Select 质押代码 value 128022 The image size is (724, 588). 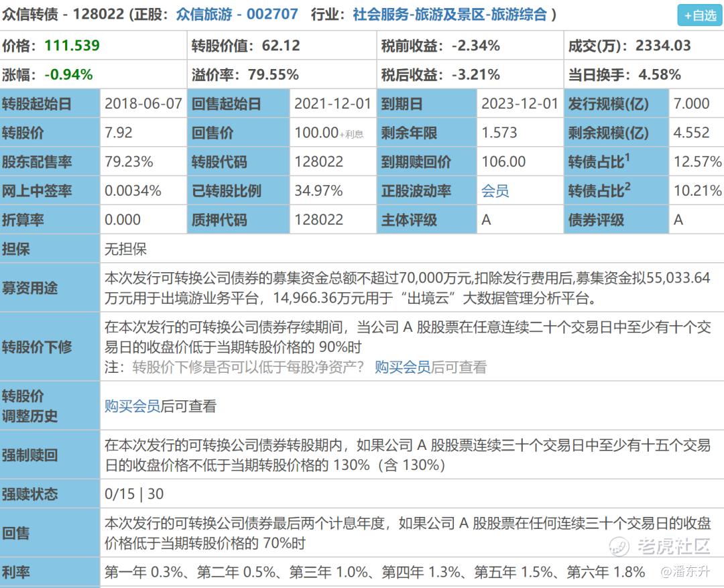[x=319, y=220]
